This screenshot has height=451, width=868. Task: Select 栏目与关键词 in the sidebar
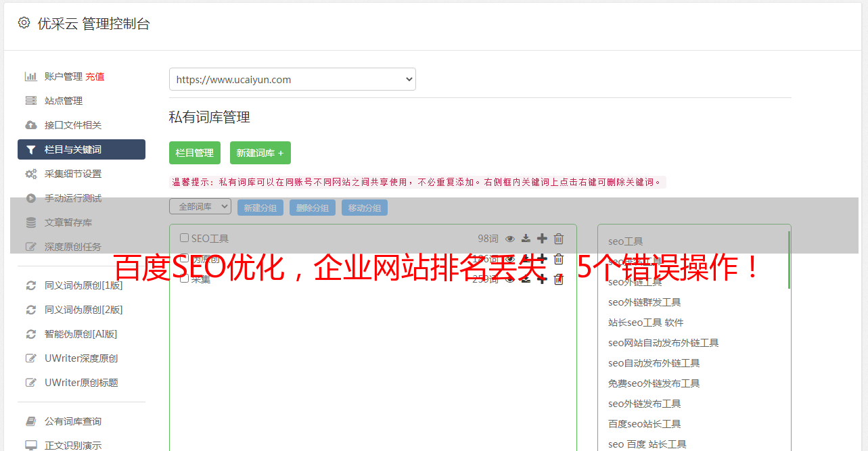coord(81,149)
